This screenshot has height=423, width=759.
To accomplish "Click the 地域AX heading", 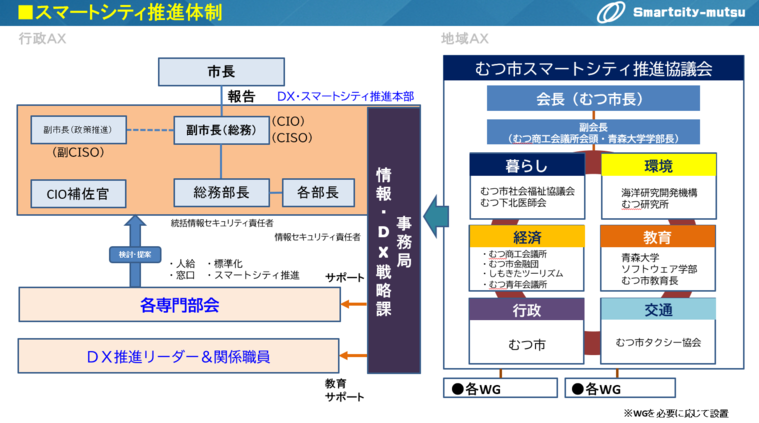I will 465,39.
